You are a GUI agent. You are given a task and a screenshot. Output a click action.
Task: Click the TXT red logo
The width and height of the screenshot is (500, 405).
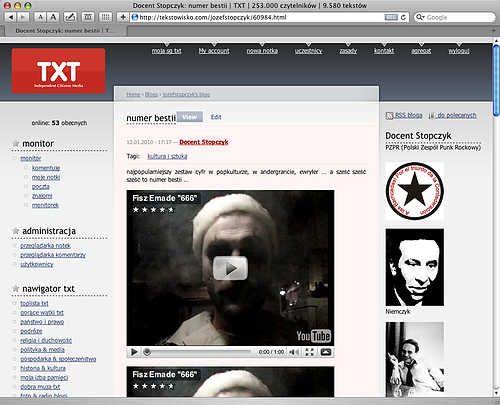pyautogui.click(x=58, y=71)
